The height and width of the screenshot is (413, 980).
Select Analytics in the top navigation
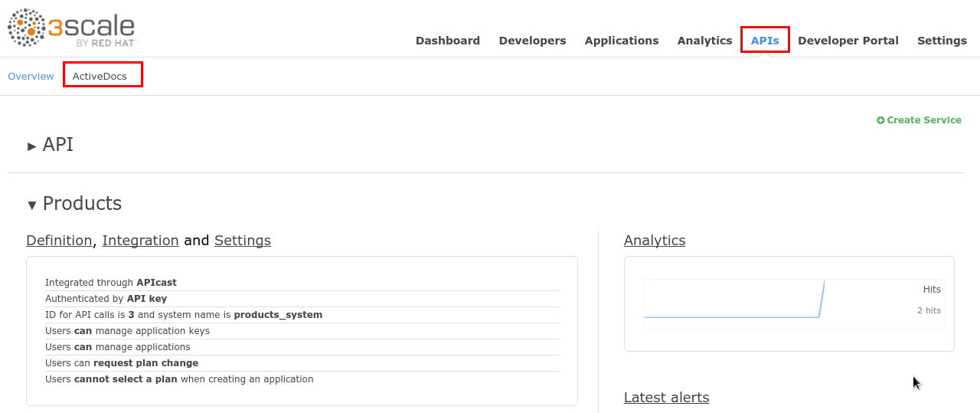coord(704,41)
